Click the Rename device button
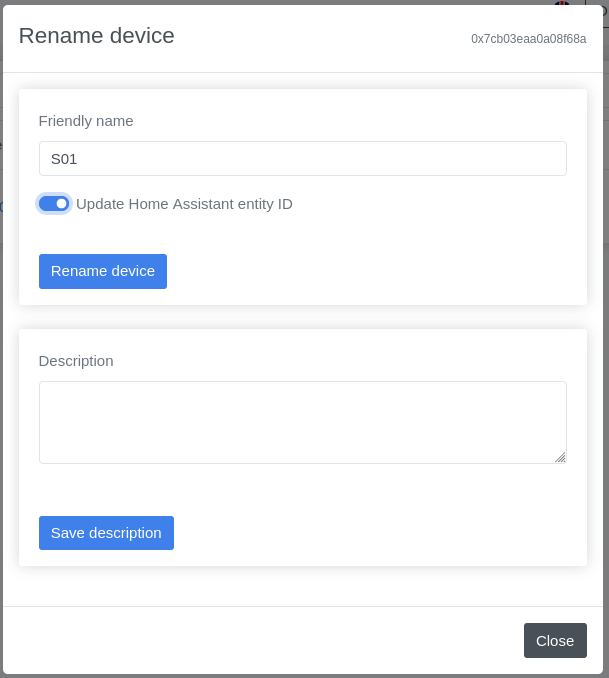The width and height of the screenshot is (609, 678). (x=103, y=271)
